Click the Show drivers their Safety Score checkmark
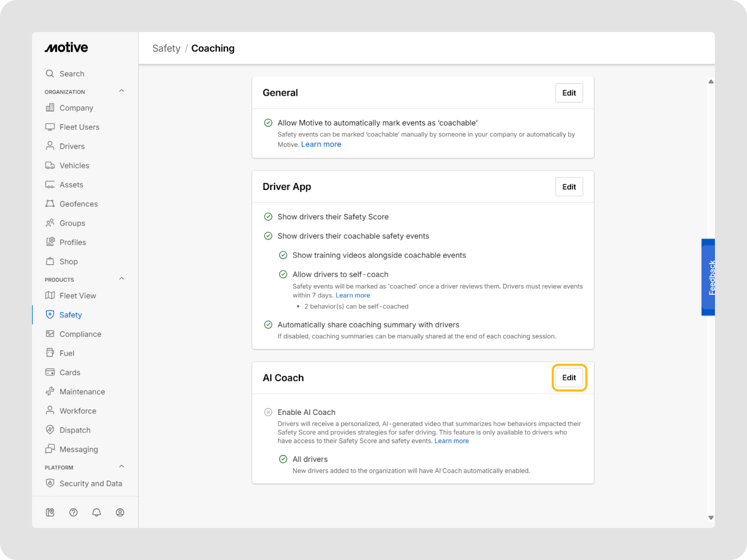Image resolution: width=747 pixels, height=560 pixels. click(268, 217)
